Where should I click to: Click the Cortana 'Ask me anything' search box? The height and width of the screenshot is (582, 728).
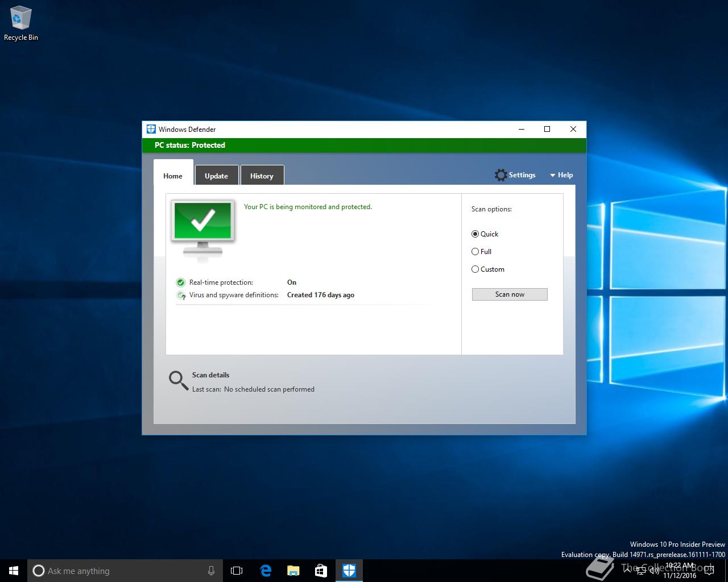[125, 571]
